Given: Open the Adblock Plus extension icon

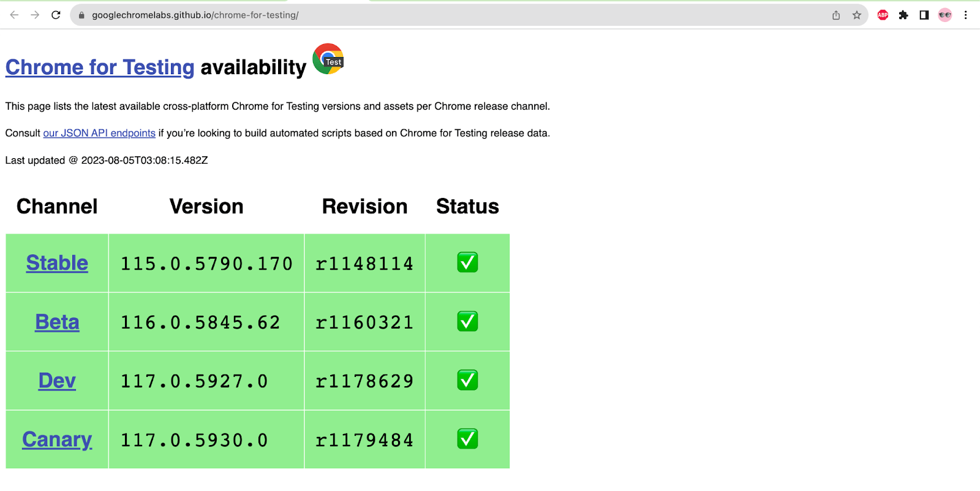Looking at the screenshot, I should [x=883, y=15].
